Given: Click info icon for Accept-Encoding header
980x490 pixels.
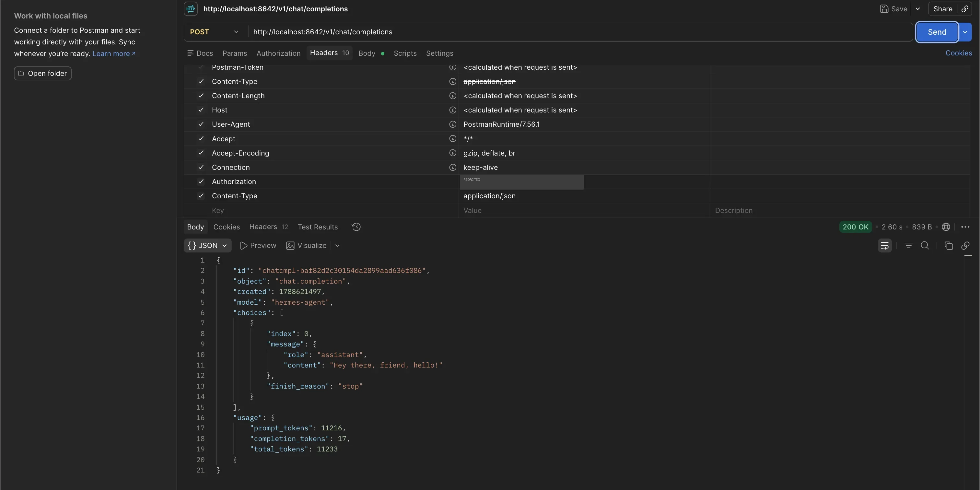Looking at the screenshot, I should [453, 153].
